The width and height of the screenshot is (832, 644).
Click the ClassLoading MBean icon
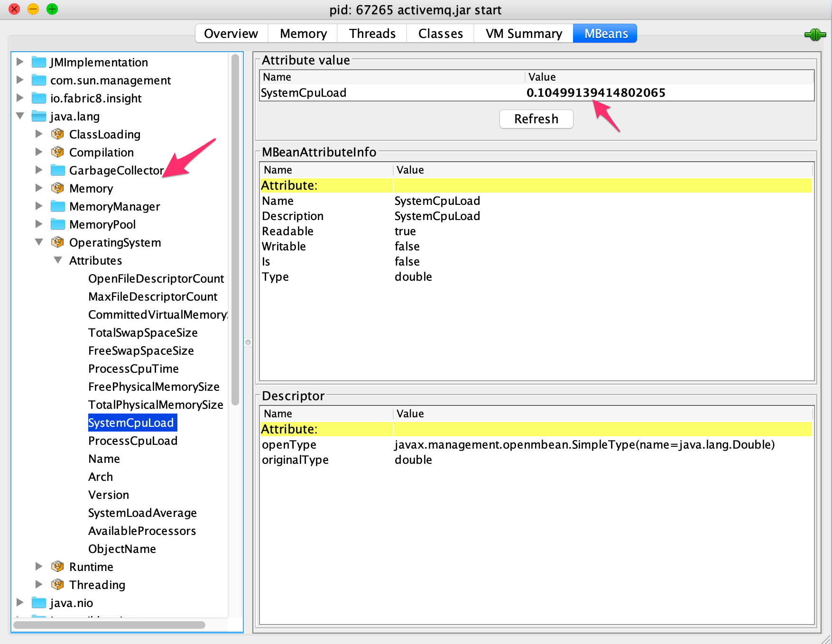pyautogui.click(x=57, y=134)
